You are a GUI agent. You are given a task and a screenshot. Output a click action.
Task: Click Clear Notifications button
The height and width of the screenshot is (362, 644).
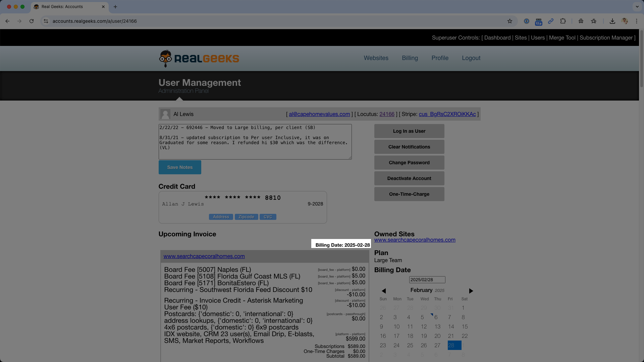(409, 147)
